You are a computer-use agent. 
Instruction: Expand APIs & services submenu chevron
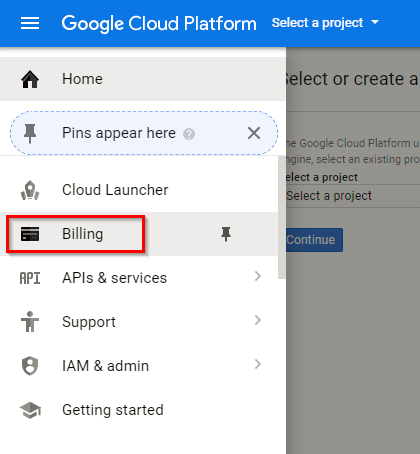tap(258, 276)
